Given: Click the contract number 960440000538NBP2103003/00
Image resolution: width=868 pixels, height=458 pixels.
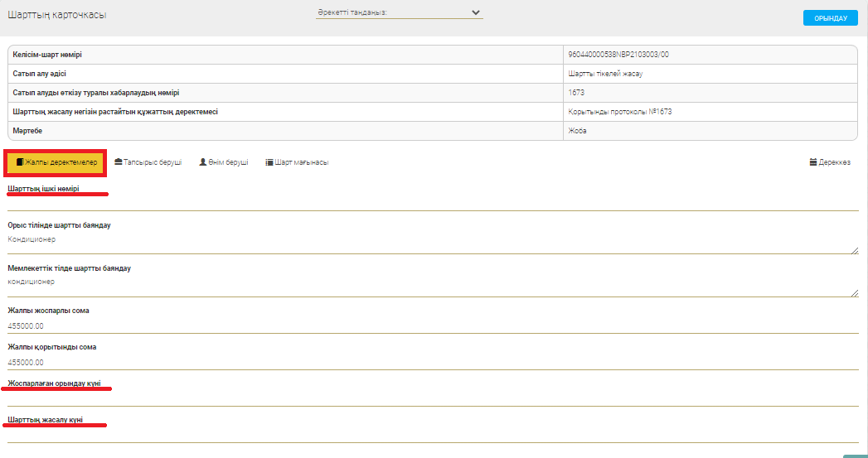Looking at the screenshot, I should (618, 55).
